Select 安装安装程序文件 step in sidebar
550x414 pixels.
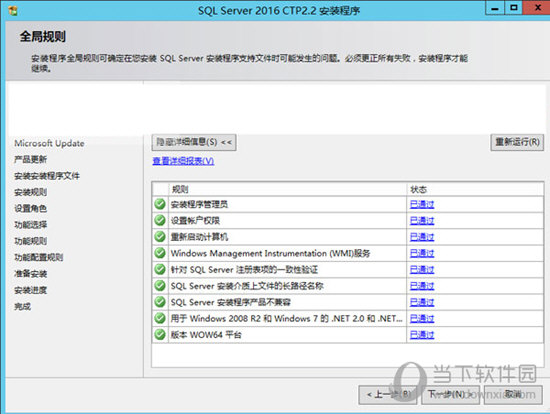pos(47,176)
